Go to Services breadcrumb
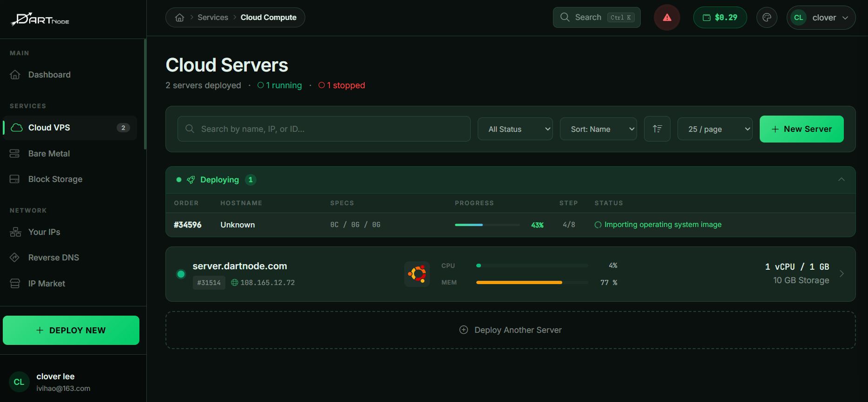868x402 pixels. [213, 17]
